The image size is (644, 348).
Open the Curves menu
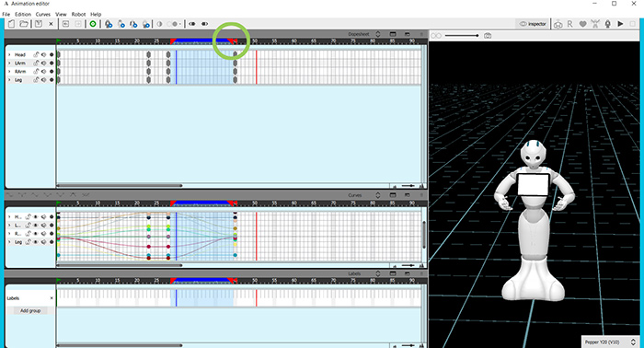tap(43, 14)
